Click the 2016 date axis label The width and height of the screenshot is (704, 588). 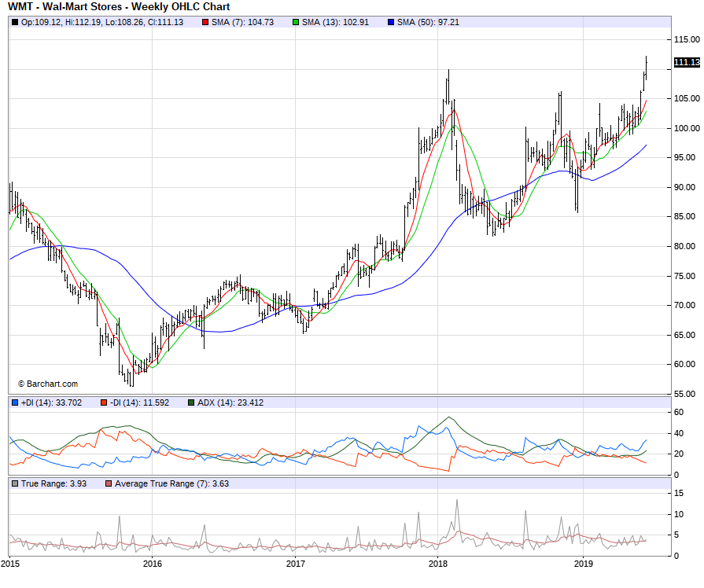[x=152, y=564]
